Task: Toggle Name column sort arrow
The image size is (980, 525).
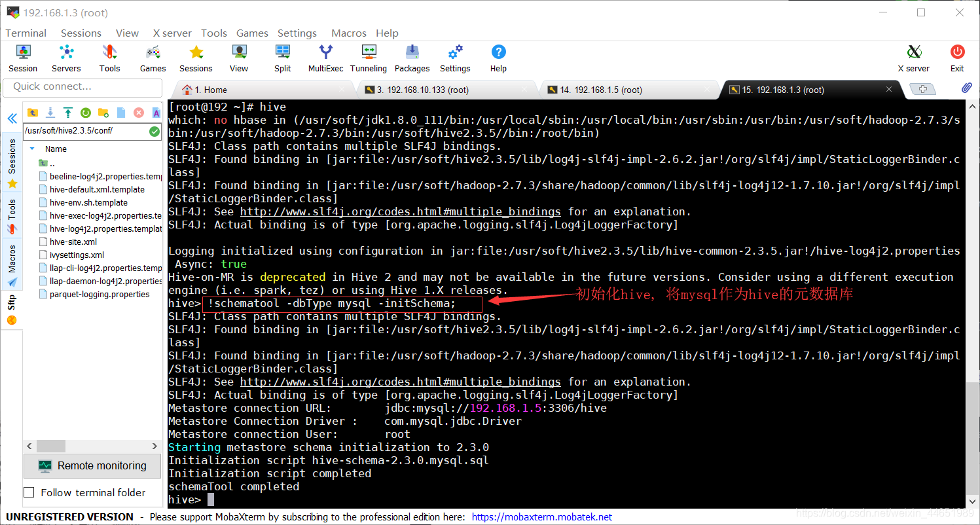Action: point(32,149)
